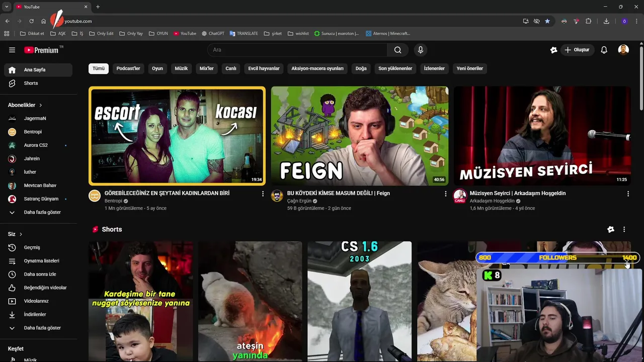Open the account avatar menu
This screenshot has width=644, height=362.
pyautogui.click(x=623, y=50)
